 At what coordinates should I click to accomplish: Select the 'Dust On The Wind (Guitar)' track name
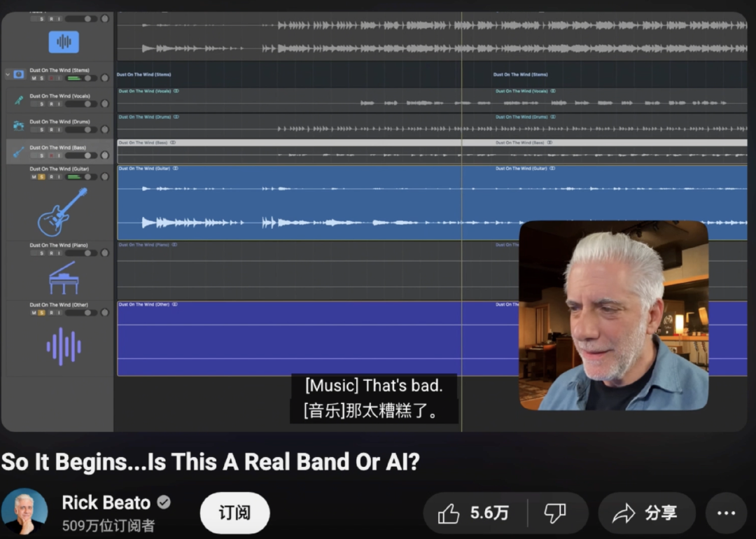click(x=59, y=169)
